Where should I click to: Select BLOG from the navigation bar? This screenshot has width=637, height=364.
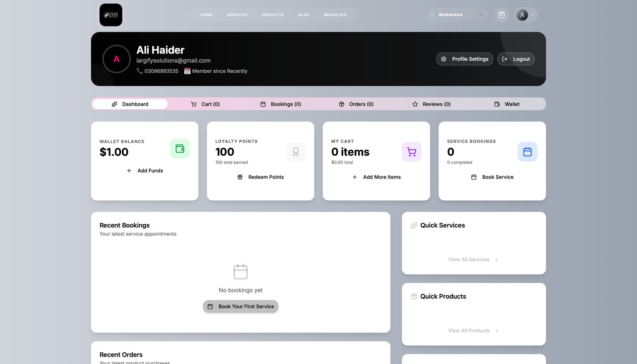(x=304, y=15)
